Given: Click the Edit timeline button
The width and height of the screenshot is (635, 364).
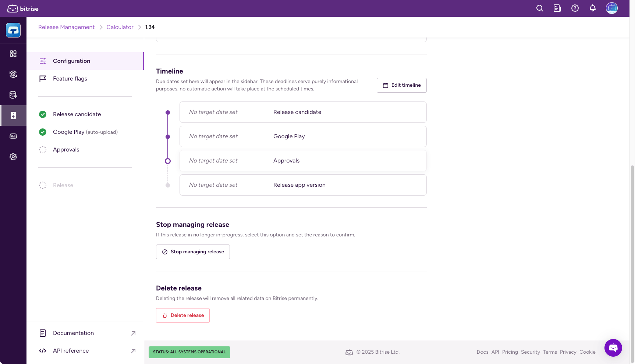Looking at the screenshot, I should [401, 85].
